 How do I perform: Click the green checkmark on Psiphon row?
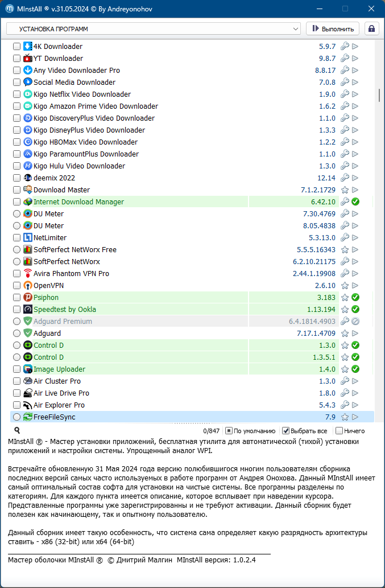pos(355,297)
